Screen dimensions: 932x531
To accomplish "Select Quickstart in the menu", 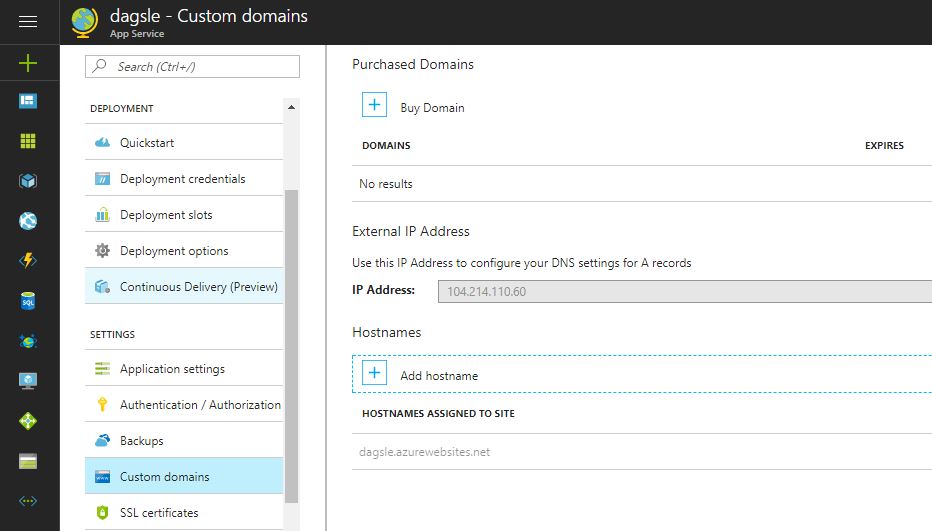I will [x=146, y=143].
